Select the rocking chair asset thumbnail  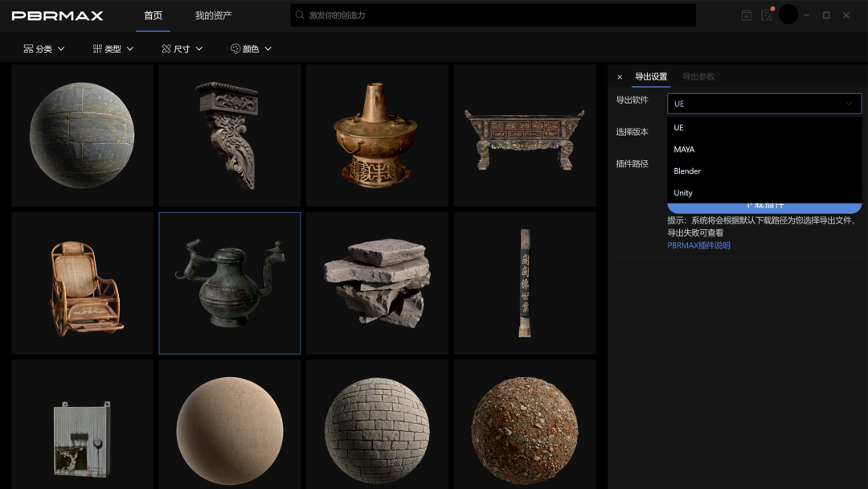pos(83,283)
